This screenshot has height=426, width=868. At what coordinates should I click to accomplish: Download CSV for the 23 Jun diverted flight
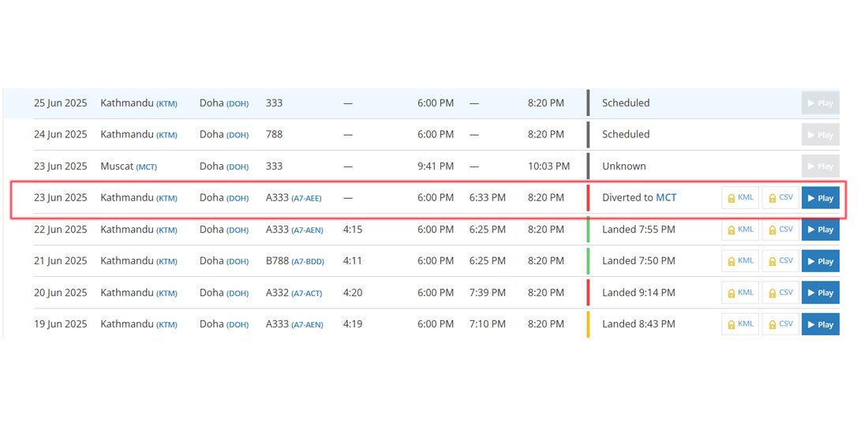[780, 197]
